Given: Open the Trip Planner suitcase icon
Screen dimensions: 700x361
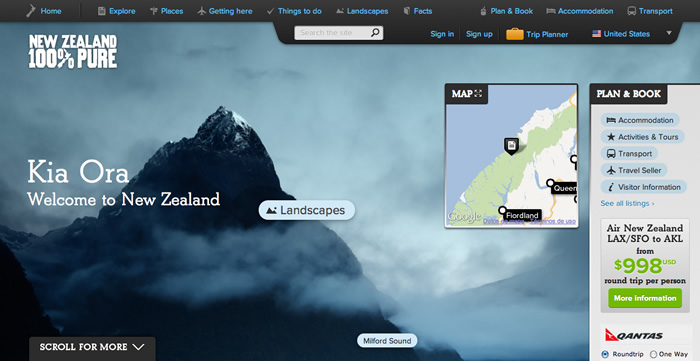Looking at the screenshot, I should 514,34.
